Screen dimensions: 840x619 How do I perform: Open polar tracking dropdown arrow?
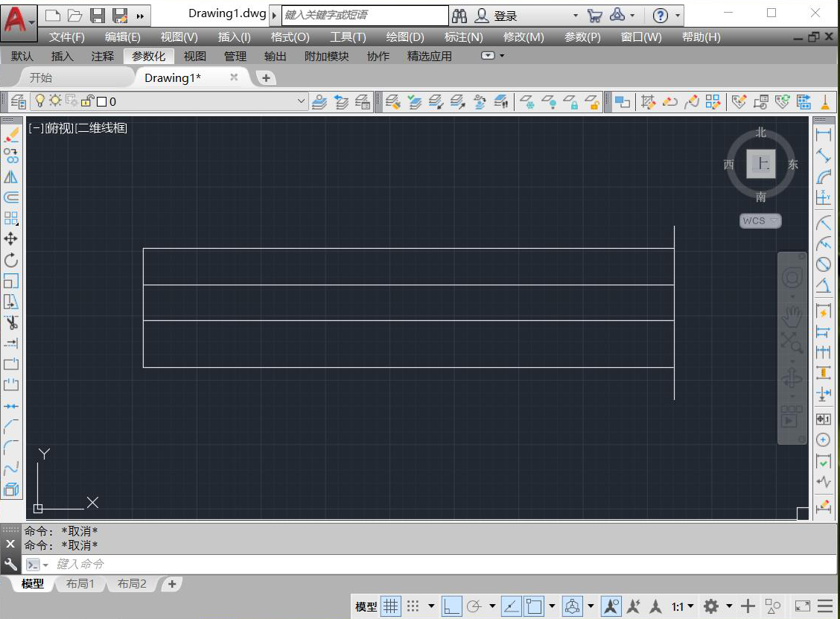(492, 606)
